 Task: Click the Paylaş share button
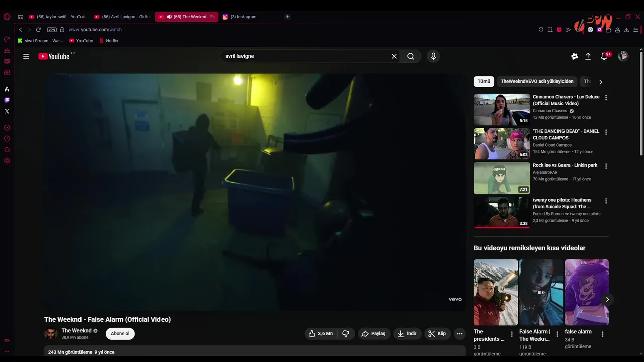373,333
